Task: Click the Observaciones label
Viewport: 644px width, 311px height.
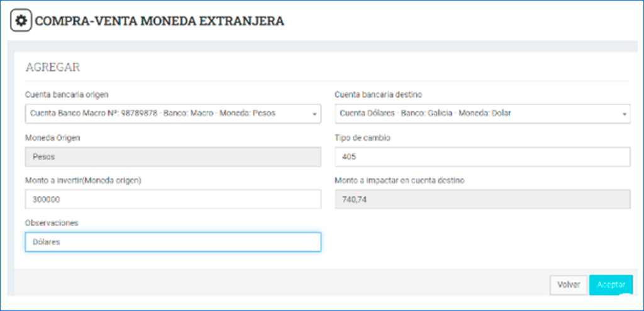Action: (x=52, y=223)
